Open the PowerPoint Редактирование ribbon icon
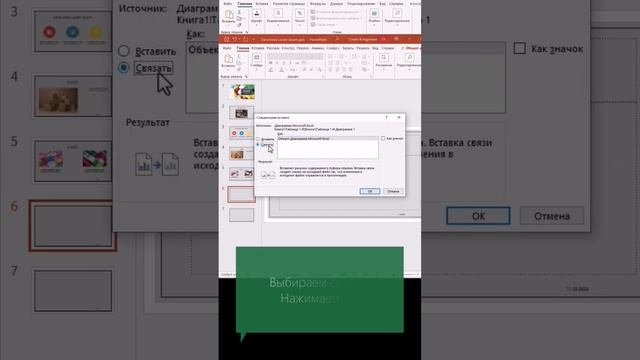 (x=409, y=57)
